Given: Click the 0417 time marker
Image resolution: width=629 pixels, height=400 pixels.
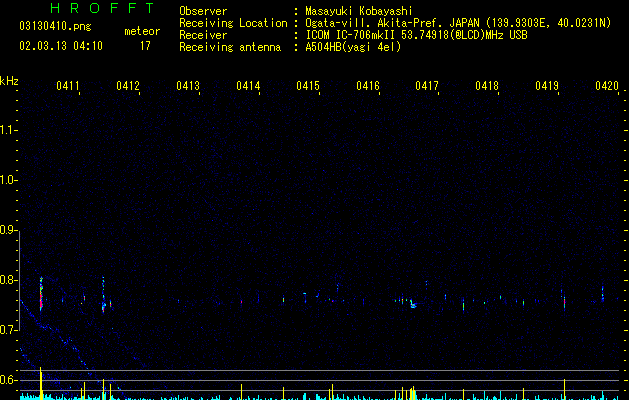Looking at the screenshot, I should click(x=427, y=86).
